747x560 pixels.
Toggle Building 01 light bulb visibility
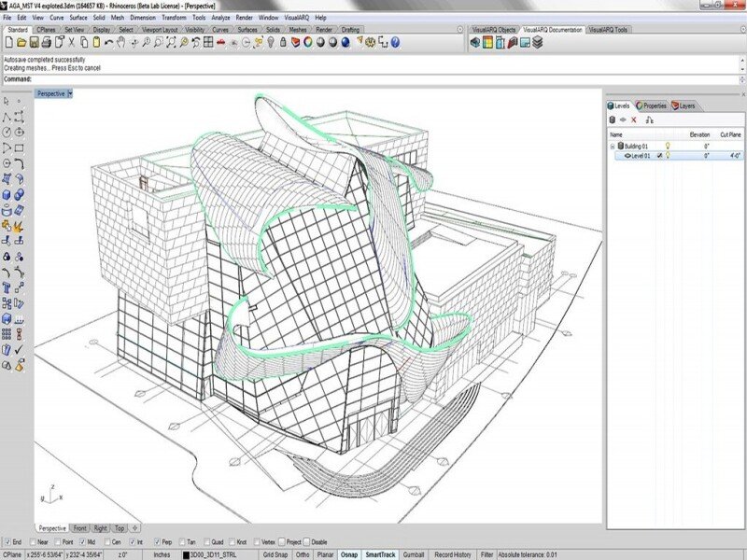point(667,146)
